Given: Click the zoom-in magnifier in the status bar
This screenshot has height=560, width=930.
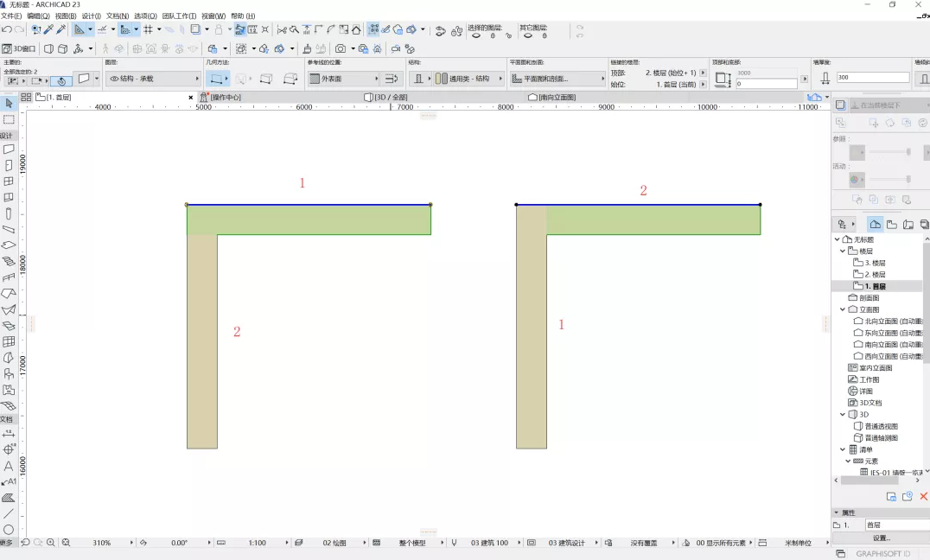Looking at the screenshot, I should [x=51, y=543].
